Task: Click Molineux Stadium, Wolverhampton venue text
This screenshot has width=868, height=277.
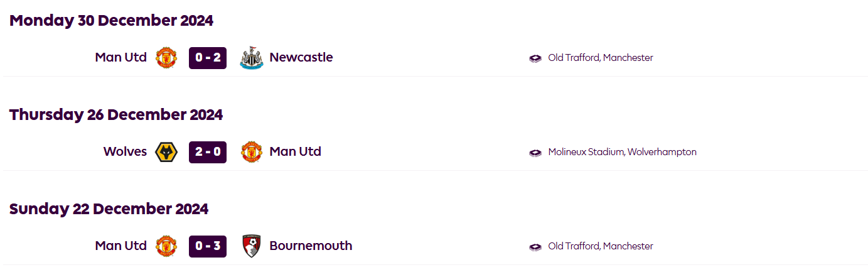Action: point(622,152)
